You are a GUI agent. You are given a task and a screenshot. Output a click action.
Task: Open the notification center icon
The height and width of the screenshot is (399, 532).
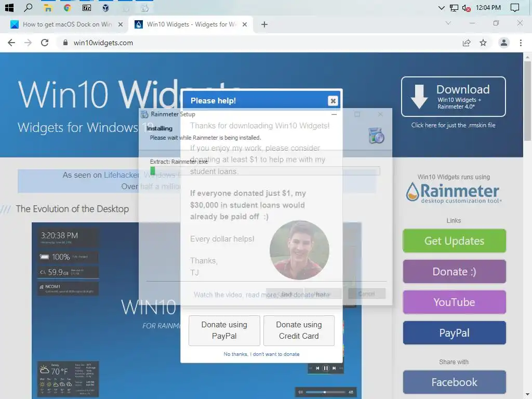pos(514,8)
